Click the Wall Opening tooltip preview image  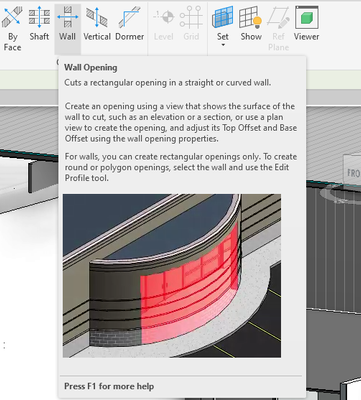[172, 276]
